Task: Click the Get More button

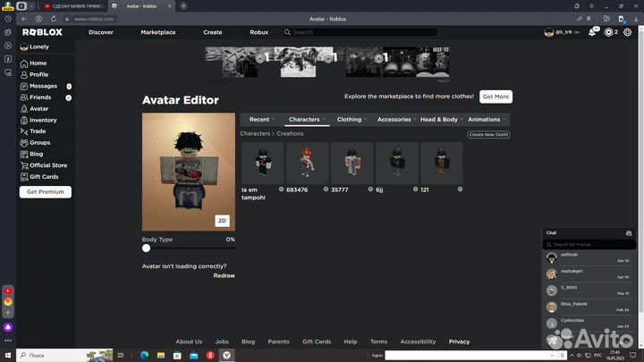Action: coord(496,97)
